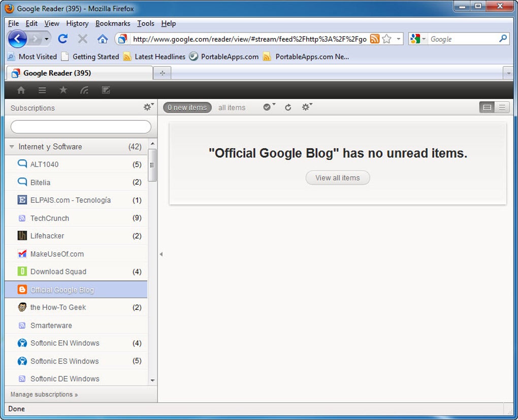Image resolution: width=518 pixels, height=420 pixels.
Task: Open the list all tabs dropdown
Action: (508, 73)
